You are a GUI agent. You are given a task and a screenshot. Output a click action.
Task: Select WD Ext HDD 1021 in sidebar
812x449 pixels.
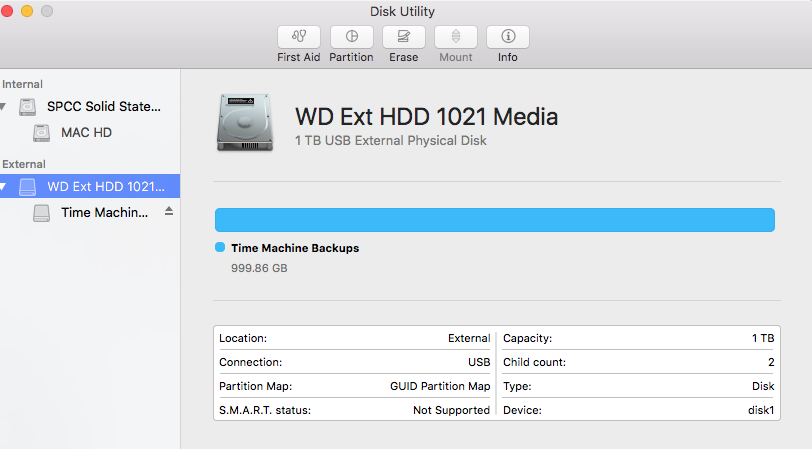point(105,187)
